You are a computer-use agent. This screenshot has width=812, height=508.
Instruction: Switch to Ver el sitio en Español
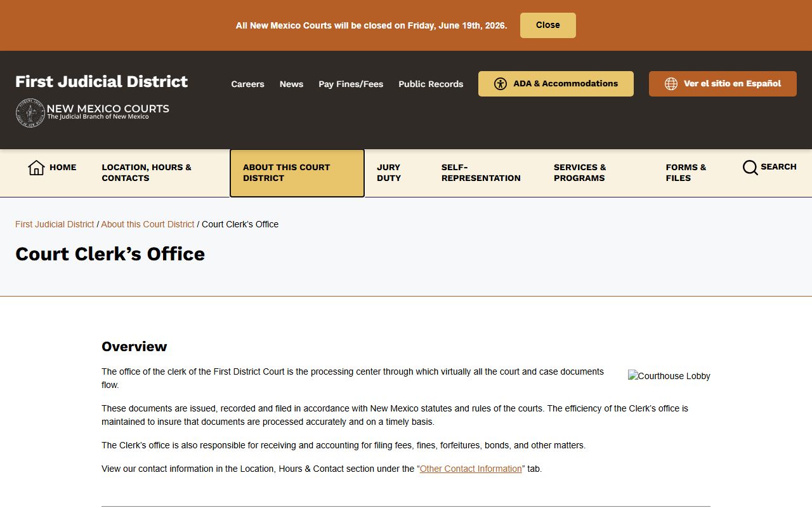point(723,84)
